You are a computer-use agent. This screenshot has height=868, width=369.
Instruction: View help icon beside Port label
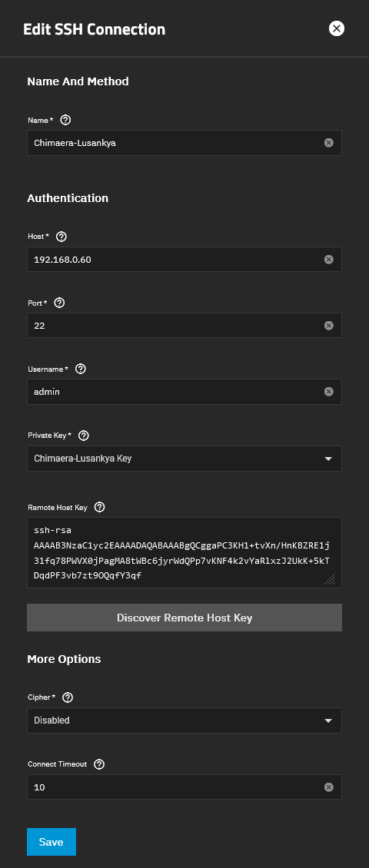click(60, 303)
